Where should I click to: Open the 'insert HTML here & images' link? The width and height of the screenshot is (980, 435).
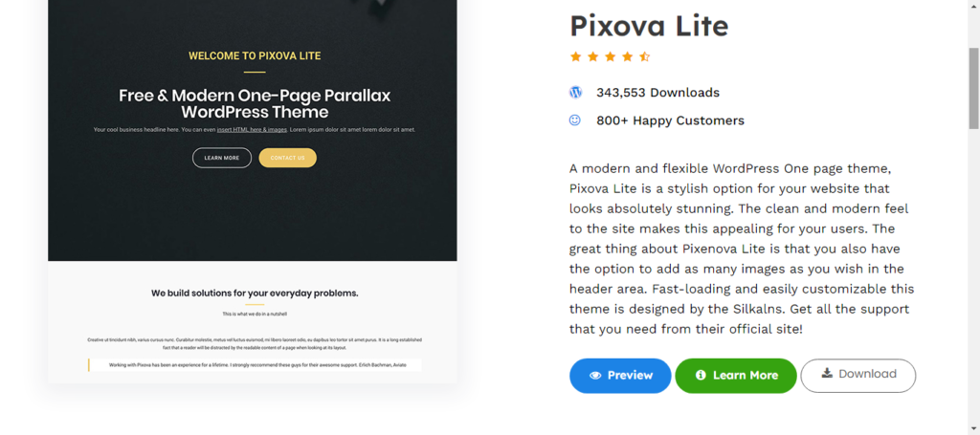[252, 130]
